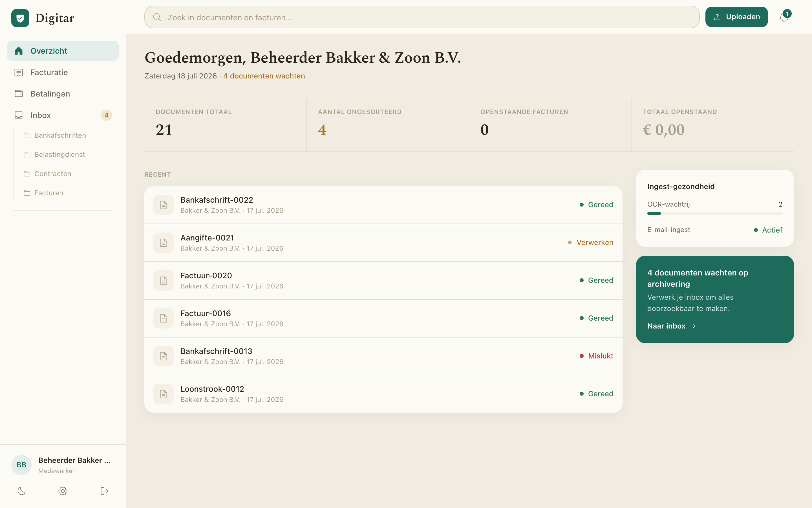Click the Uploaden button
Viewport: 812px width, 508px height.
click(x=736, y=17)
